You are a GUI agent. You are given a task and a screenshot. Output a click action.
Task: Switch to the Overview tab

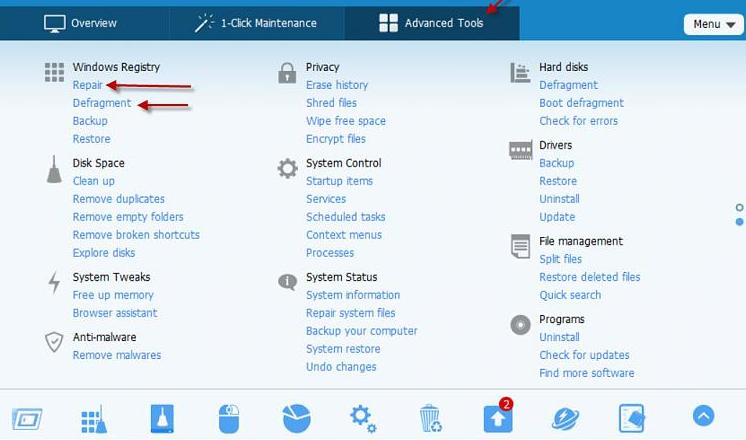[81, 23]
